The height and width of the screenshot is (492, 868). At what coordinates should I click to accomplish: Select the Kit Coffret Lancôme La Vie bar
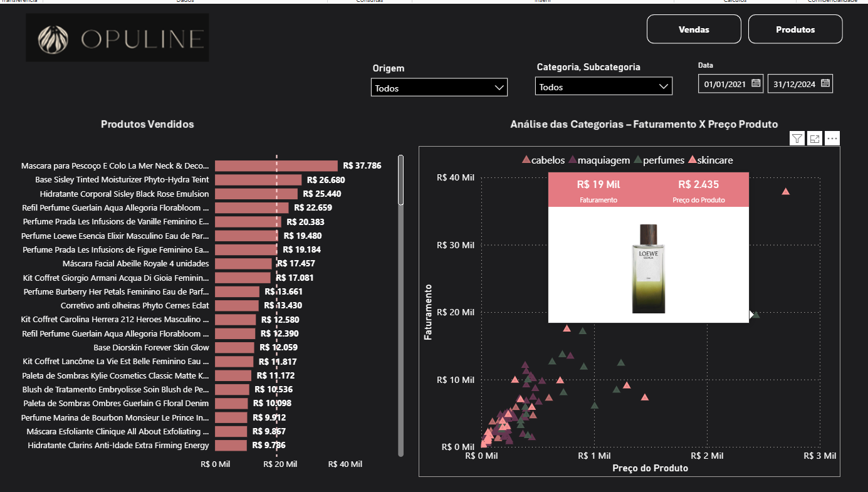click(234, 362)
